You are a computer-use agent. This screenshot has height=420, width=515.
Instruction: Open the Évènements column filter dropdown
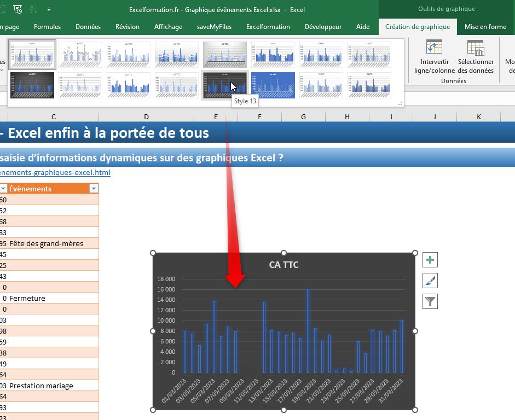[x=93, y=188]
